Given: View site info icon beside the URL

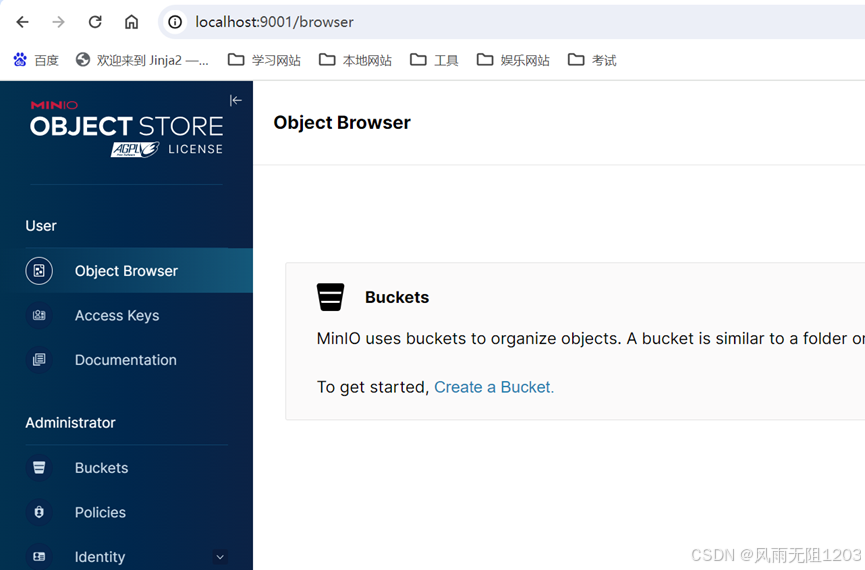Looking at the screenshot, I should point(175,22).
